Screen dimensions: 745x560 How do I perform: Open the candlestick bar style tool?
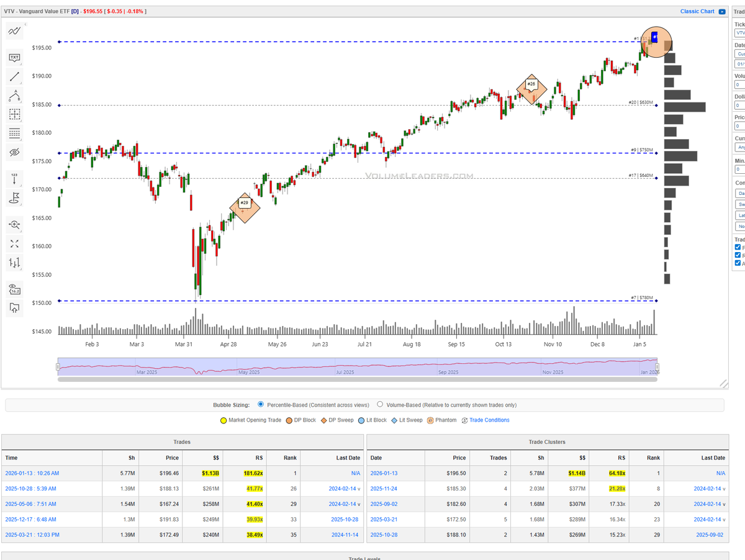[x=14, y=263]
